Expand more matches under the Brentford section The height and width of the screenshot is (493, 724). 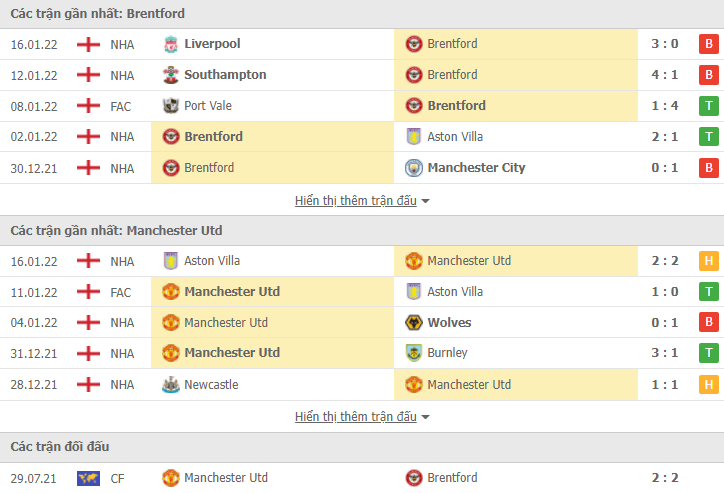click(362, 200)
